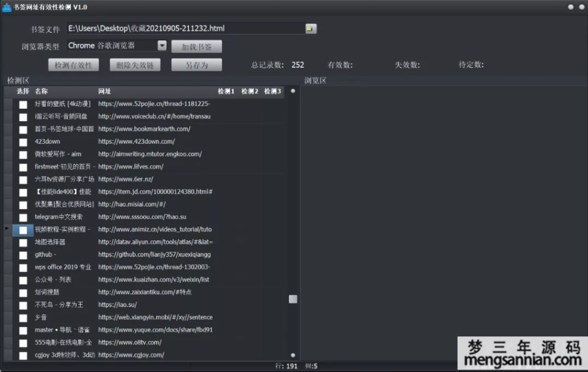
Task: Tick checkbox for 视频教程-实例教程 row
Action: point(23,230)
